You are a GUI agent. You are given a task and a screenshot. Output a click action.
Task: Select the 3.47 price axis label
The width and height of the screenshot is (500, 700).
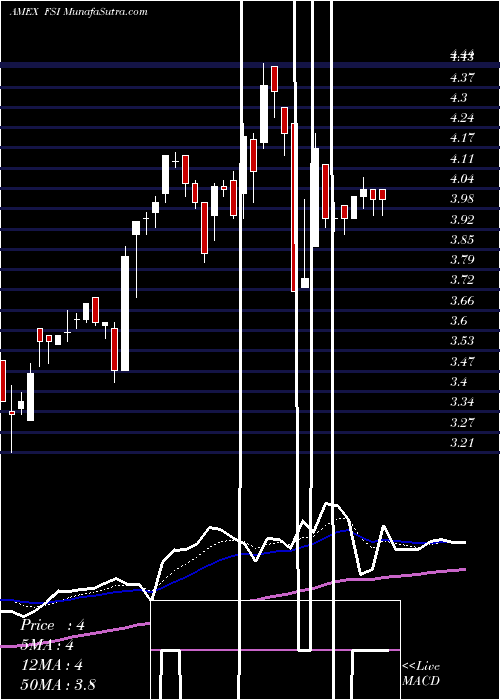click(462, 361)
